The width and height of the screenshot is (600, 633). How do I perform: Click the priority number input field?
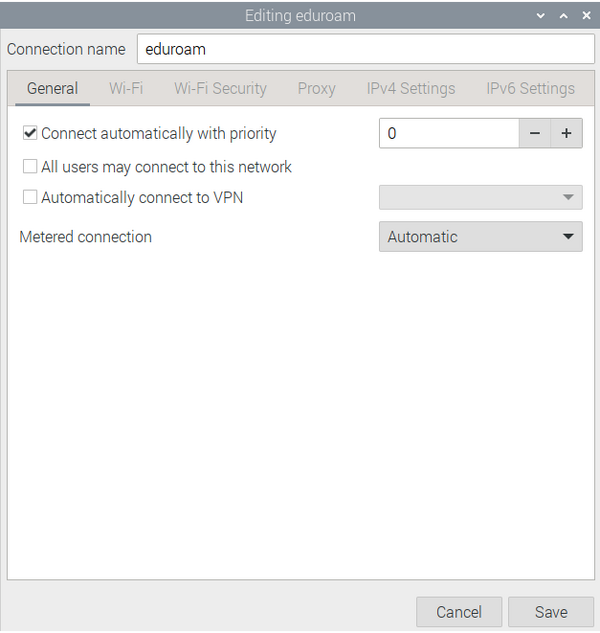point(449,133)
